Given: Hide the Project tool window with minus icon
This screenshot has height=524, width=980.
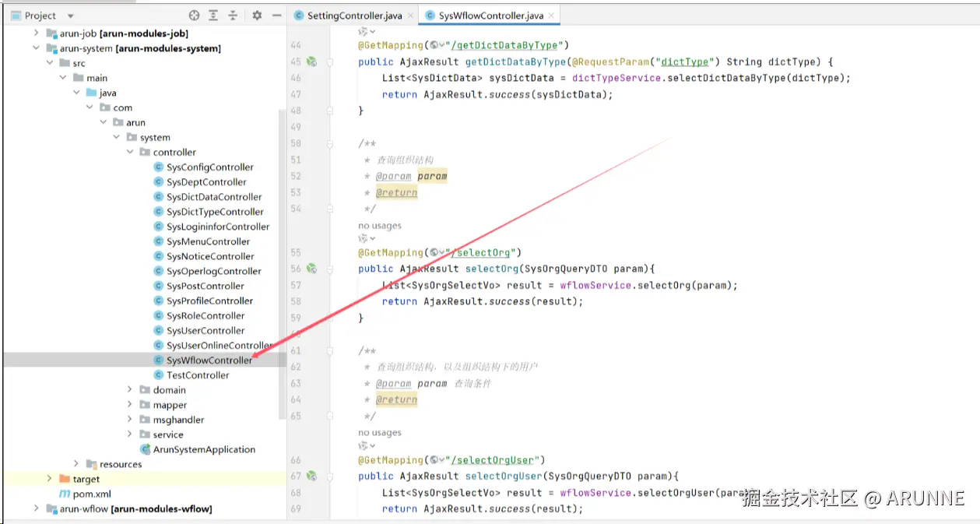Looking at the screenshot, I should click(x=276, y=15).
